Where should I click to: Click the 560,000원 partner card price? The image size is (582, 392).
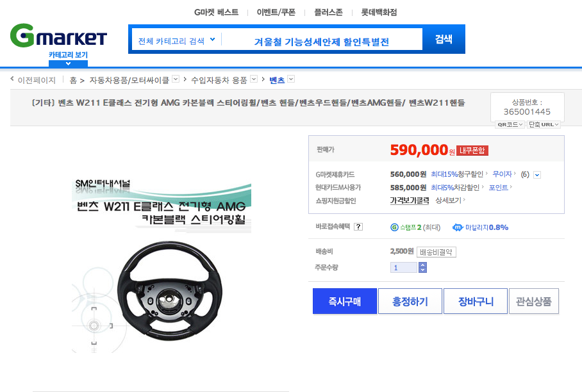click(408, 174)
